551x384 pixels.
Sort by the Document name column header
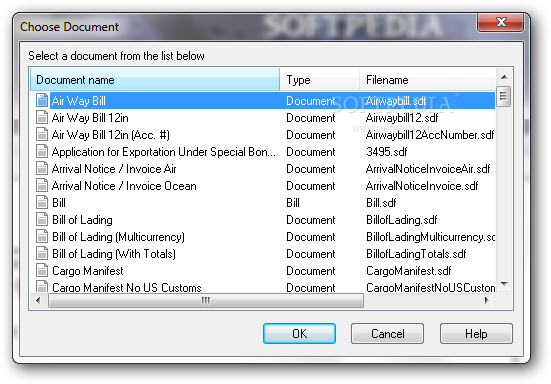155,80
